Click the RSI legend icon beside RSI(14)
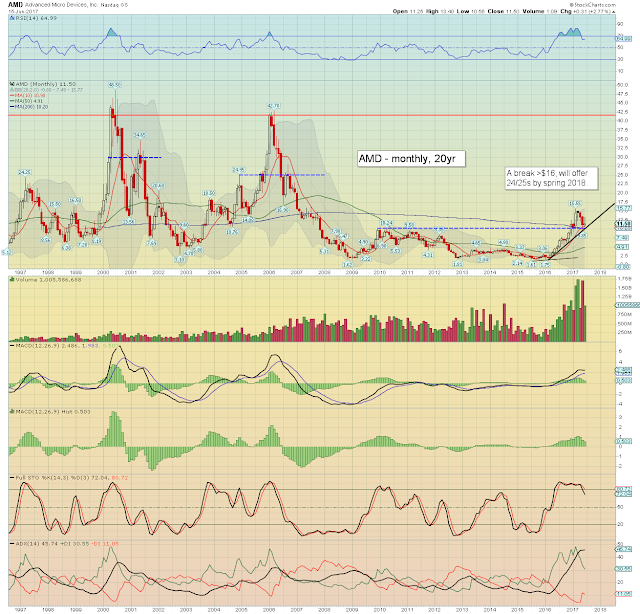 (x=12, y=18)
